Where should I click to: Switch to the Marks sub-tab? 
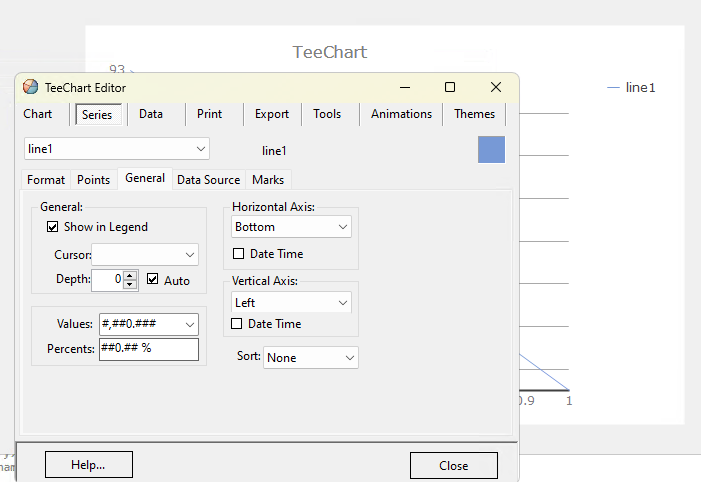pos(268,180)
